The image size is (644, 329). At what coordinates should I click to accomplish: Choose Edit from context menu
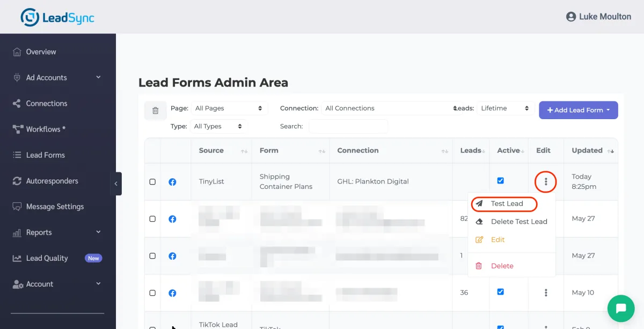coord(497,240)
